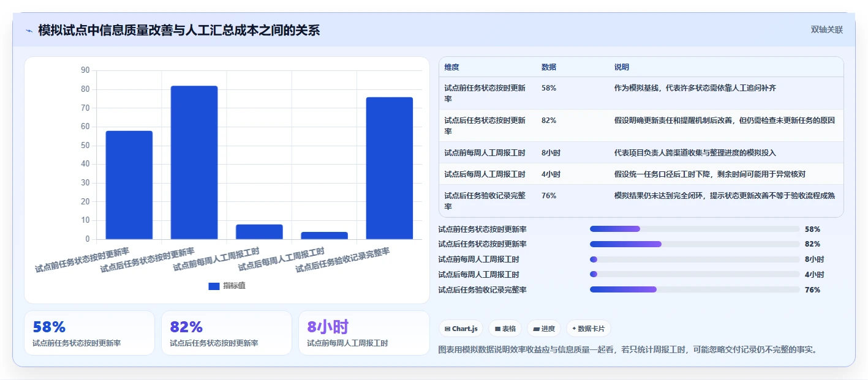Image resolution: width=868 pixels, height=380 pixels.
Task: Click the progress bar showing 82%
Action: click(695, 244)
